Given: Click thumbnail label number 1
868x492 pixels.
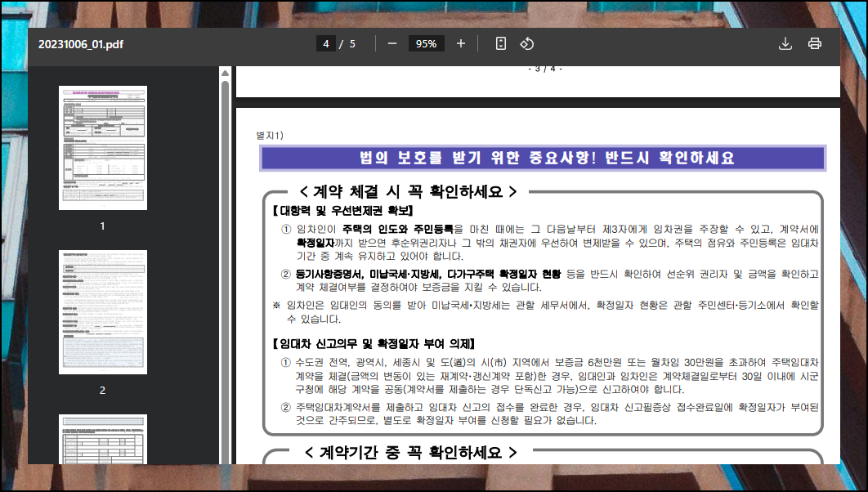Looking at the screenshot, I should (102, 226).
